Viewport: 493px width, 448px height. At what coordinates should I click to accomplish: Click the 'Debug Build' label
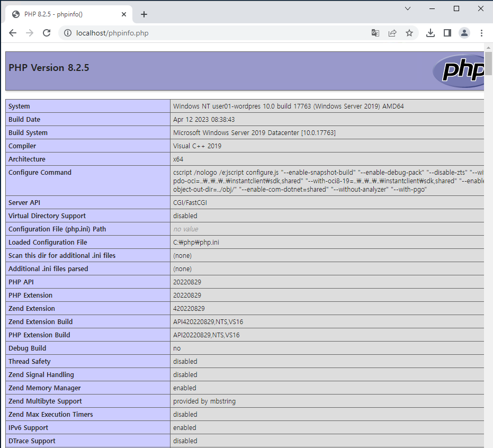tap(28, 348)
